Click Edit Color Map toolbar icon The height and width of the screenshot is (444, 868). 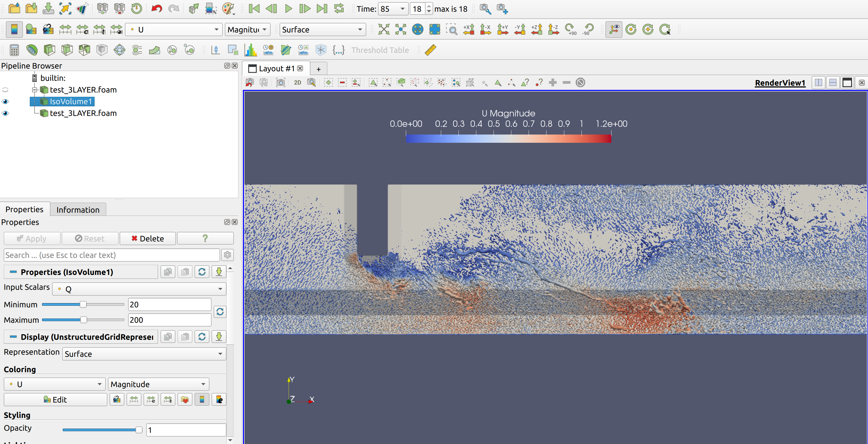coord(31,30)
